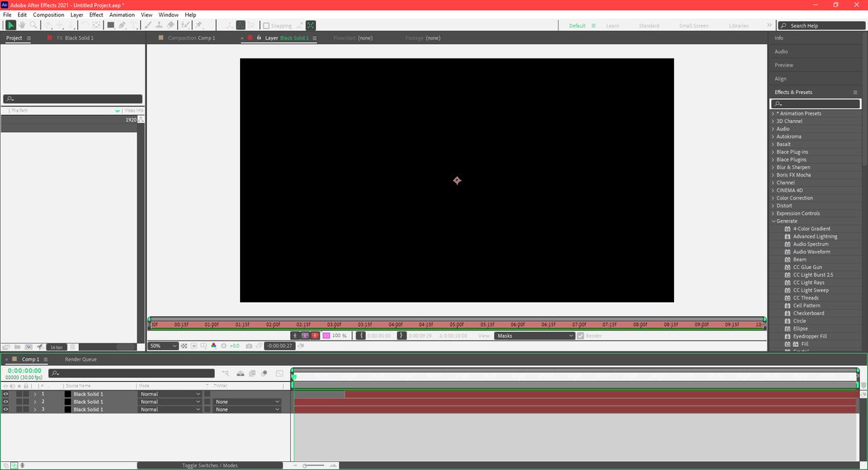Open the timeline graph editor
The height and width of the screenshot is (470, 868).
[279, 374]
